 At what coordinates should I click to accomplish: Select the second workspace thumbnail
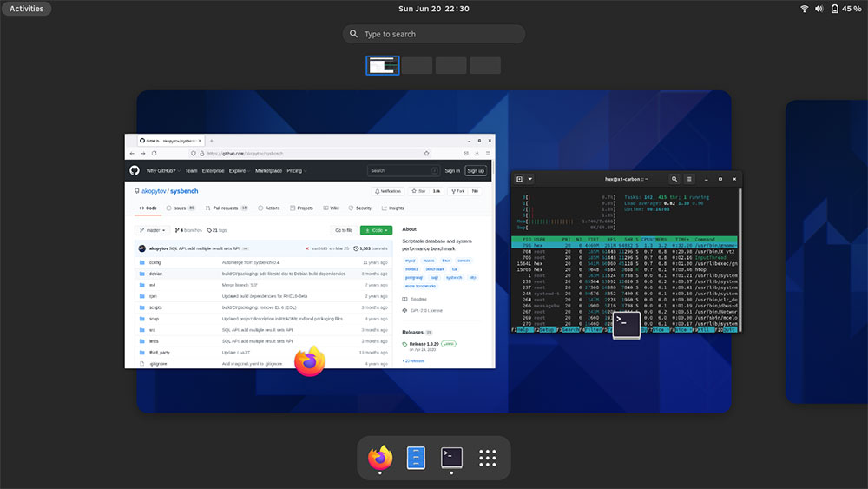point(417,65)
